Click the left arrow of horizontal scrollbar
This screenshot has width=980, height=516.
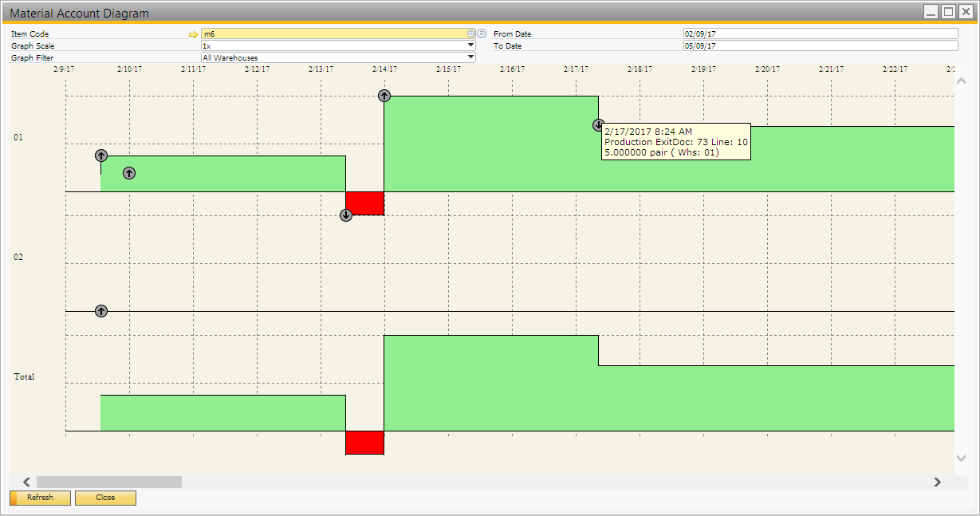(26, 482)
